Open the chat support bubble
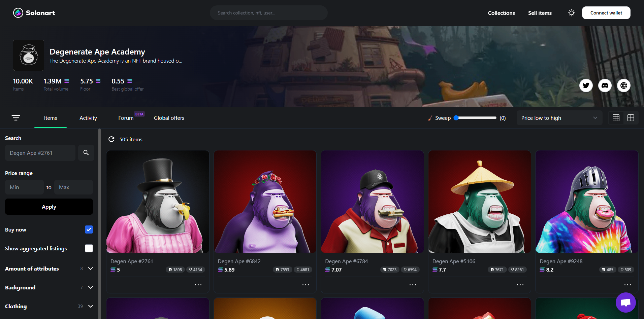 point(625,303)
